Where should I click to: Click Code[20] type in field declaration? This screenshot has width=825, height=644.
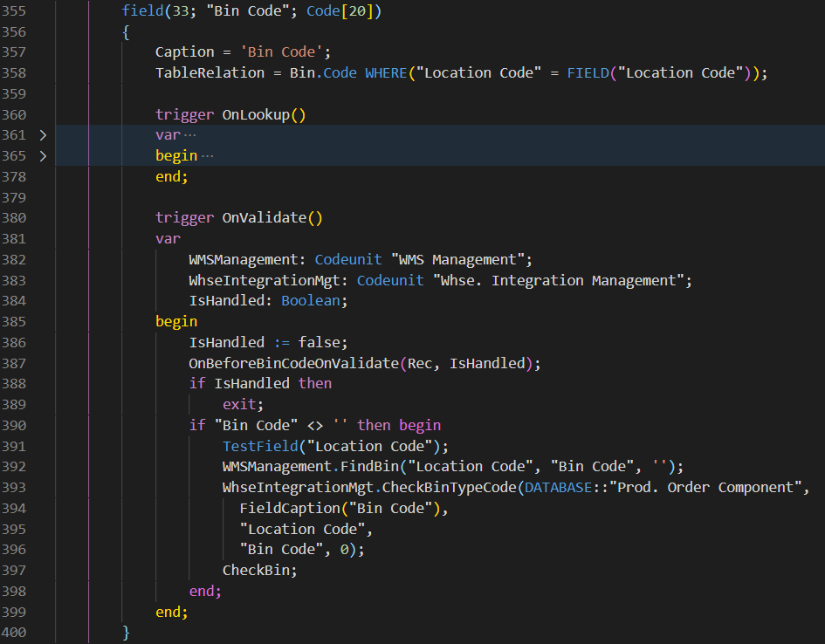340,10
